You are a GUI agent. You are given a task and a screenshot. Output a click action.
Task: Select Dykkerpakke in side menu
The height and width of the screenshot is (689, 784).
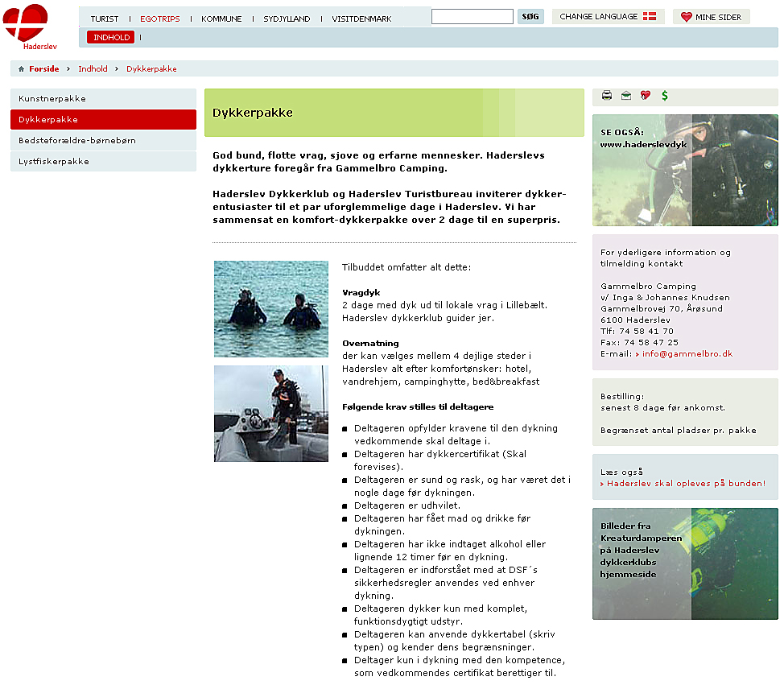pos(103,119)
